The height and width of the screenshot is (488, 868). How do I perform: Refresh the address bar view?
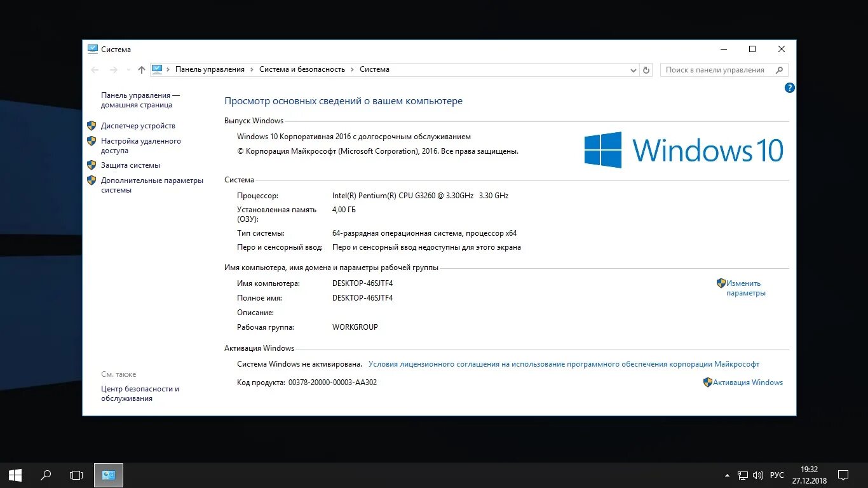click(x=646, y=70)
